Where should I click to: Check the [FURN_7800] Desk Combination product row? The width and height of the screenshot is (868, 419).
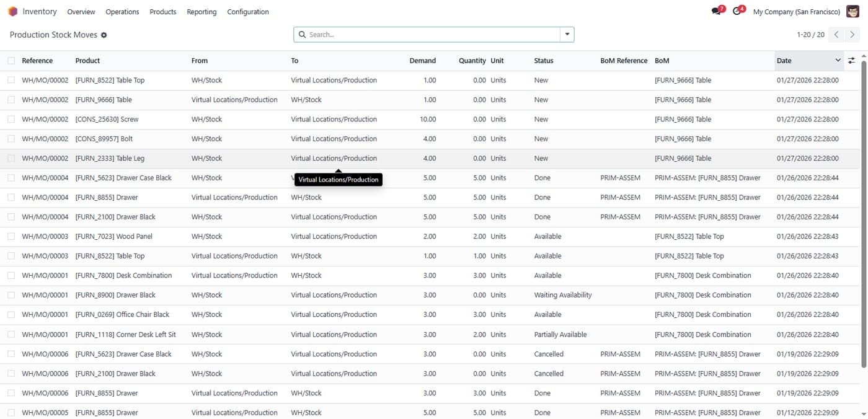11,275
